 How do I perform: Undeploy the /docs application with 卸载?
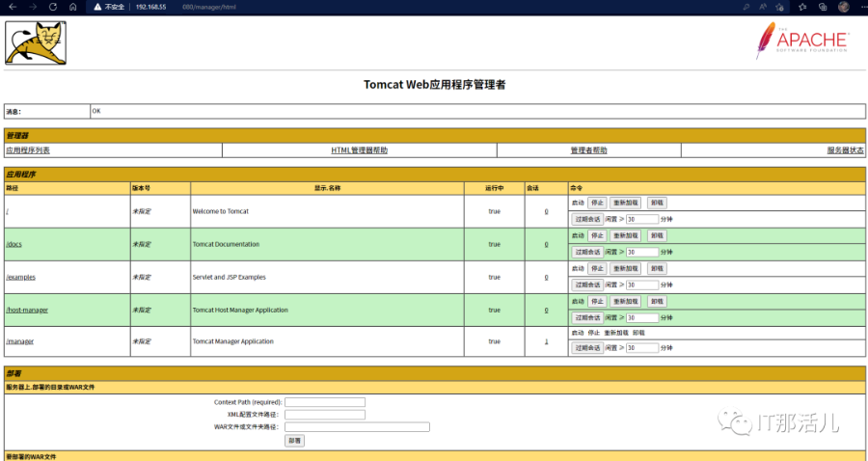(x=657, y=235)
